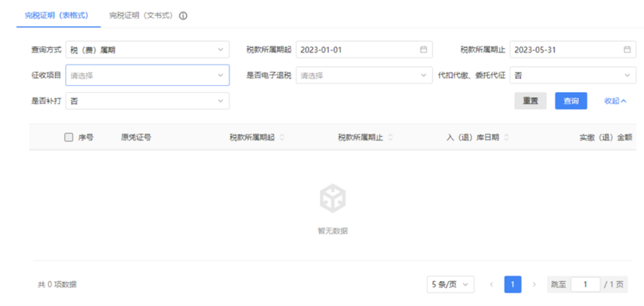The width and height of the screenshot is (644, 306).
Task: Select page 1 in pagination
Action: tap(512, 284)
